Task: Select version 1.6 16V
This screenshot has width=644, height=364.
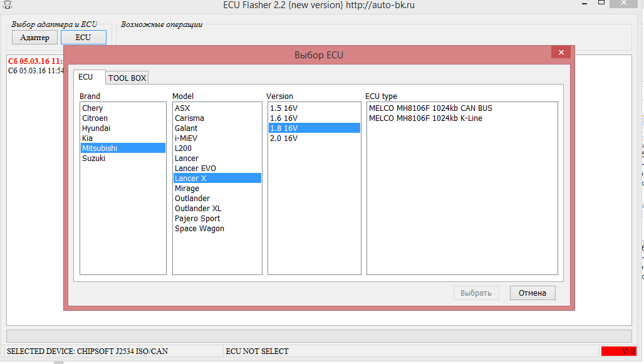Action: tap(314, 118)
